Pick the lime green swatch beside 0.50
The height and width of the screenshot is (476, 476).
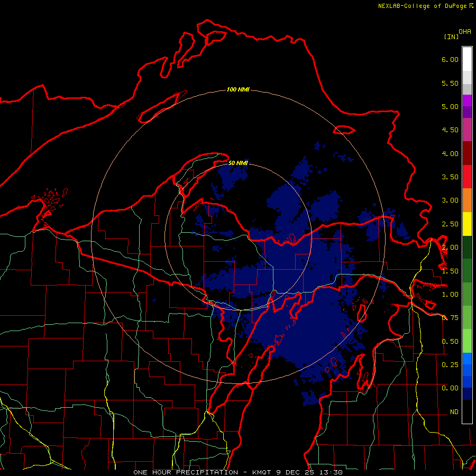tap(467, 341)
